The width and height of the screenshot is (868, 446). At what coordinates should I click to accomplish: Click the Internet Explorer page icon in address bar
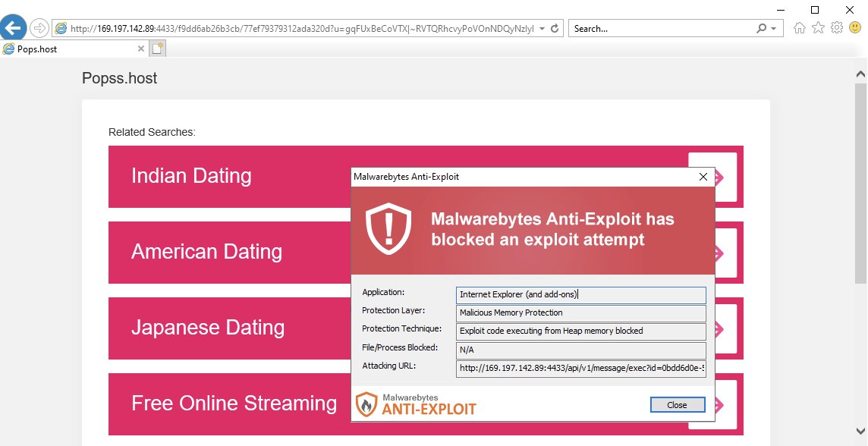coord(61,28)
